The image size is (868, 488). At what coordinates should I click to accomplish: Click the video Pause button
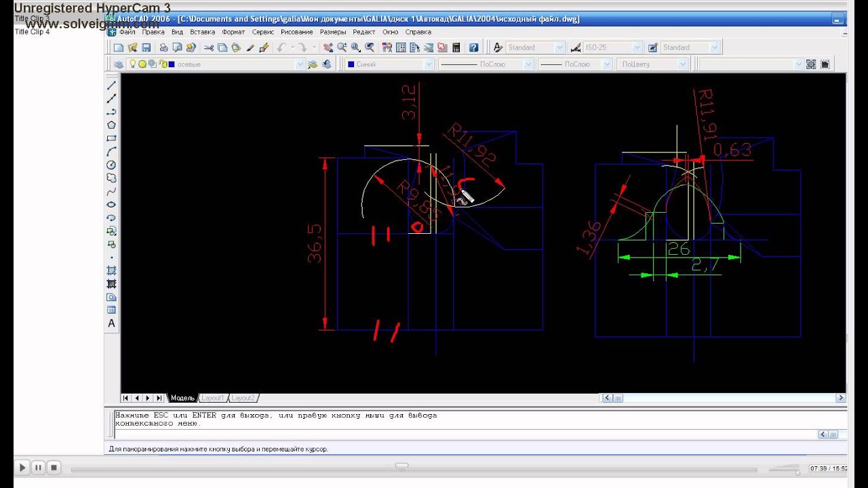click(38, 468)
